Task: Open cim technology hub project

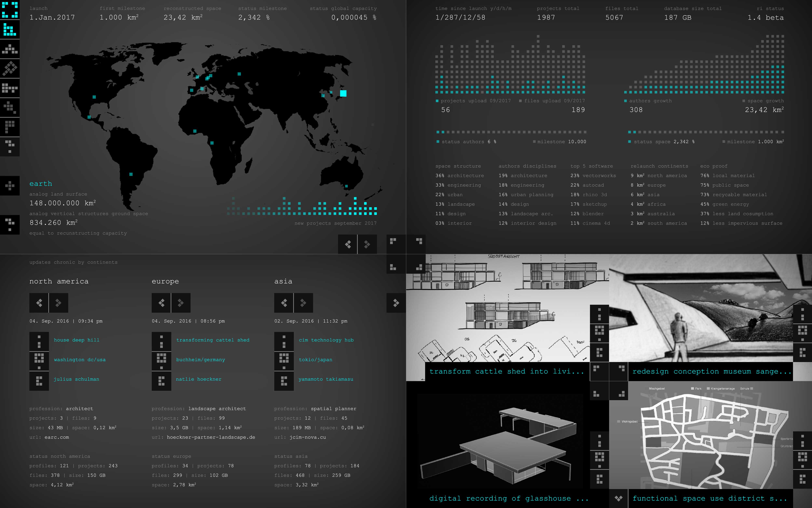Action: pyautogui.click(x=326, y=340)
